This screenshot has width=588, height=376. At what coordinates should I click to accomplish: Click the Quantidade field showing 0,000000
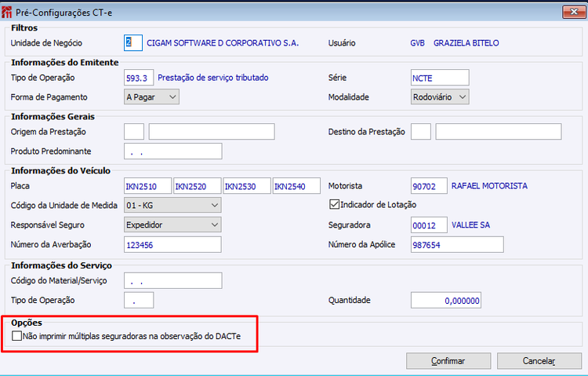pyautogui.click(x=446, y=300)
